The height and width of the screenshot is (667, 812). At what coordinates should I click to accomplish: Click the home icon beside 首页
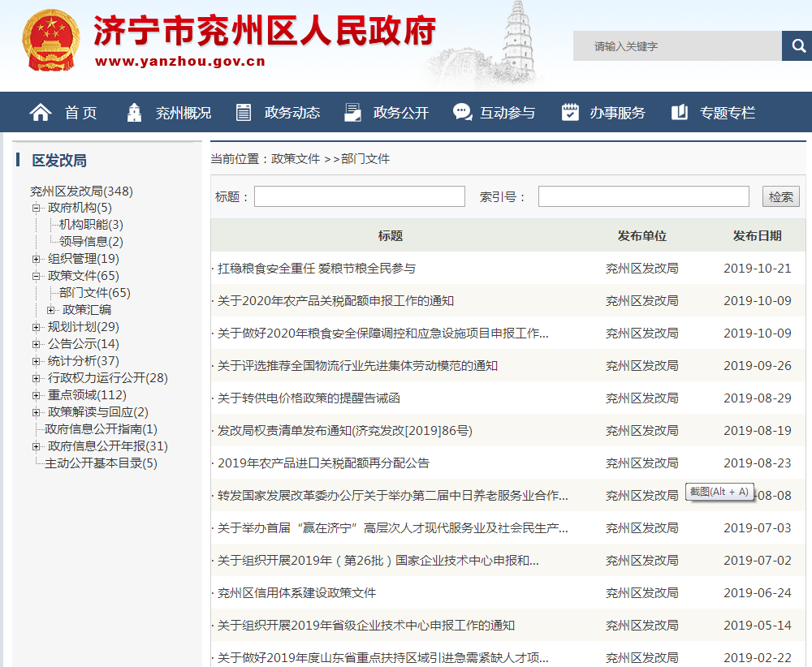pyautogui.click(x=41, y=113)
